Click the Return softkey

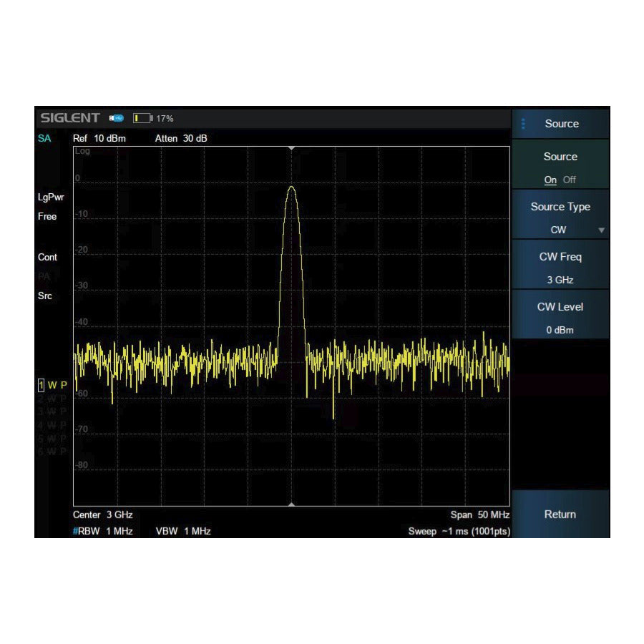pos(560,514)
